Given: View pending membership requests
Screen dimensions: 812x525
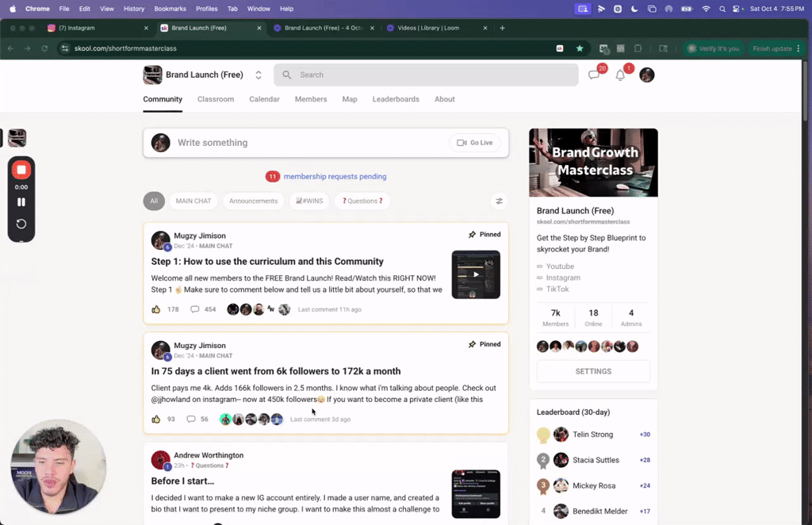Looking at the screenshot, I should (x=334, y=176).
